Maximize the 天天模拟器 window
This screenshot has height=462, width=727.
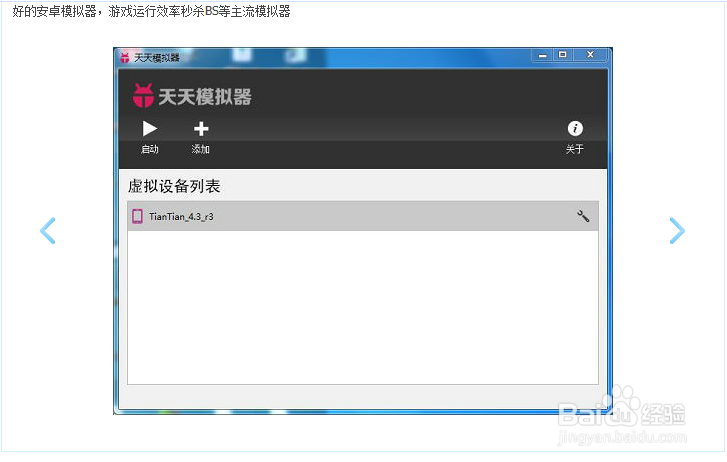click(563, 55)
